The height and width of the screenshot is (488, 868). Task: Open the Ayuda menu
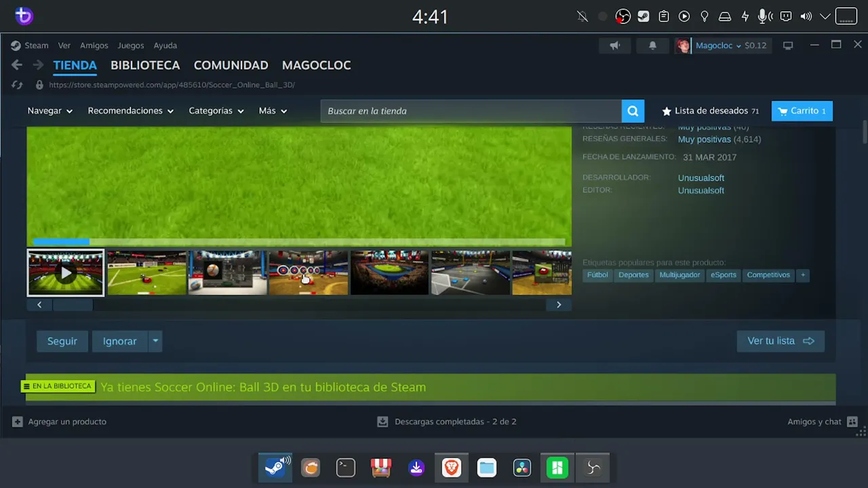click(x=165, y=45)
